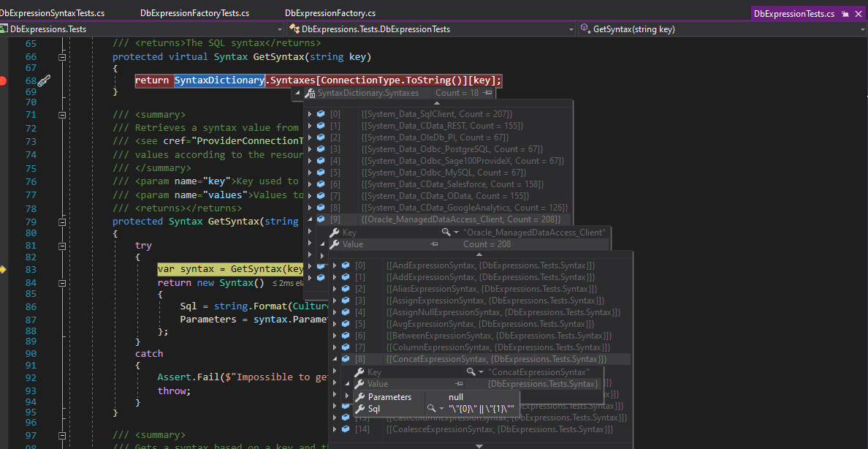The width and height of the screenshot is (868, 449).
Task: Collapse the try block outline on line 80
Action: pos(62,246)
